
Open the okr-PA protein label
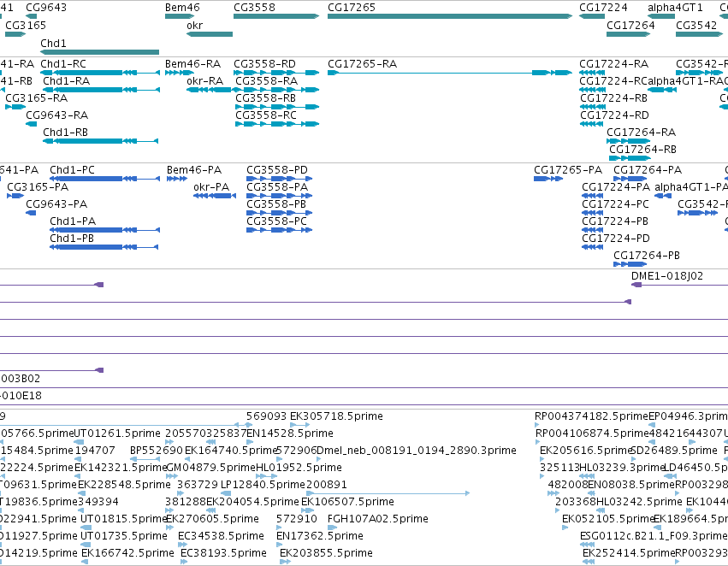(211, 187)
